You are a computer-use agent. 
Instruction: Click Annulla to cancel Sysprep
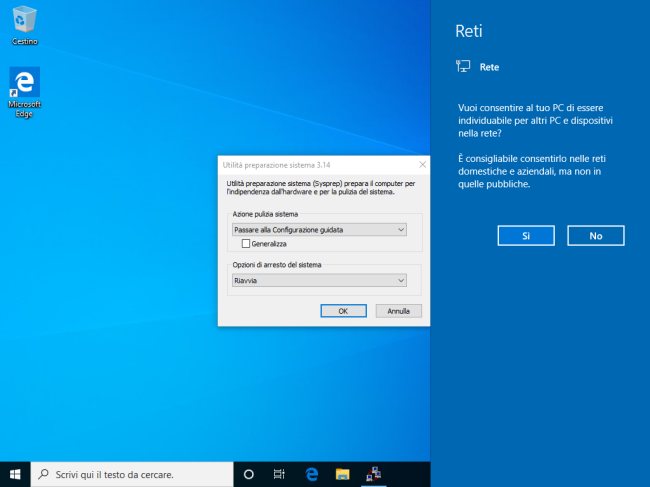coord(398,311)
